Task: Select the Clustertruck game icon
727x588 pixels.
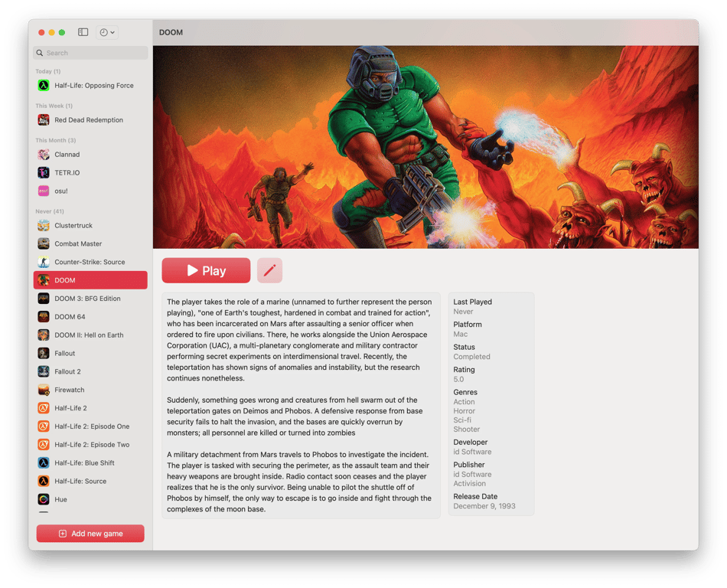Action: tap(44, 225)
